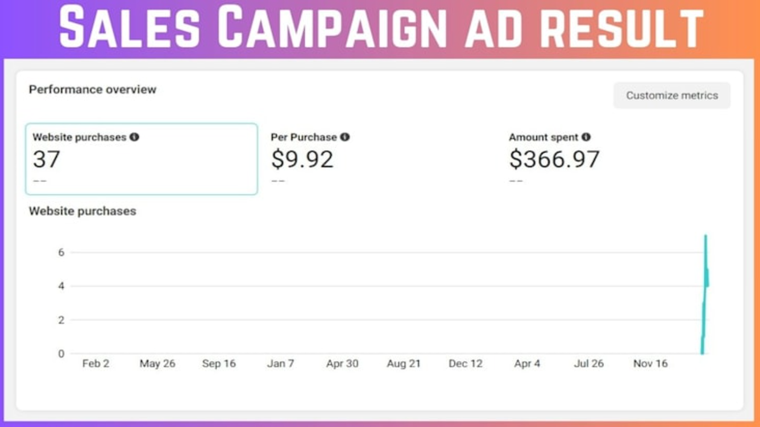Select the $9.92 Per Purchase value

point(302,159)
